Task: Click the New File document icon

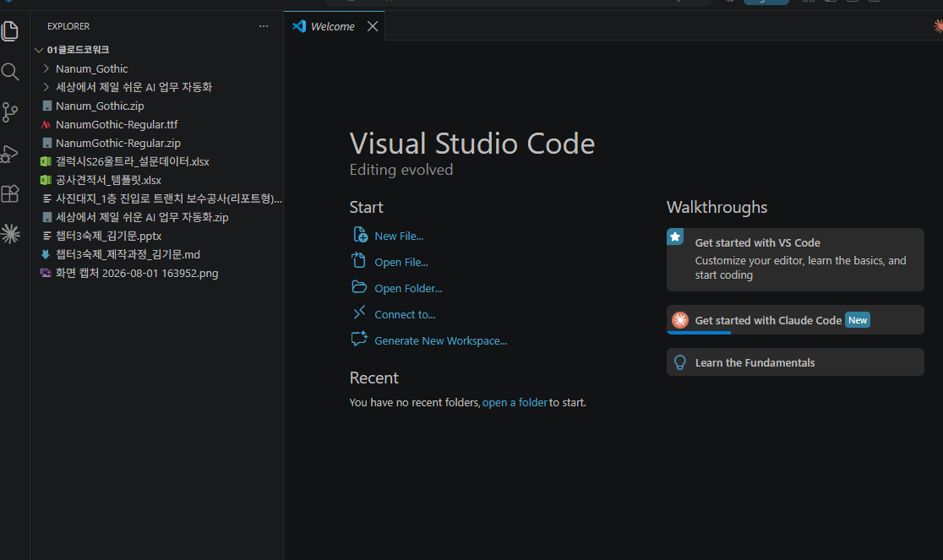Action: 360,234
